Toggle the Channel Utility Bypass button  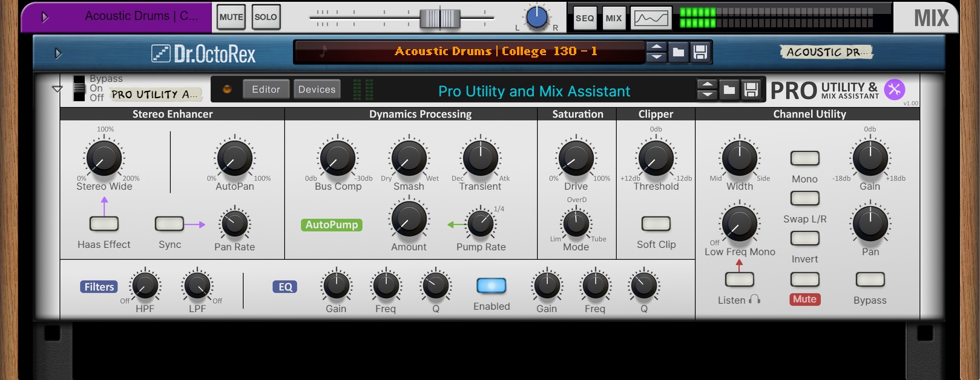(870, 279)
